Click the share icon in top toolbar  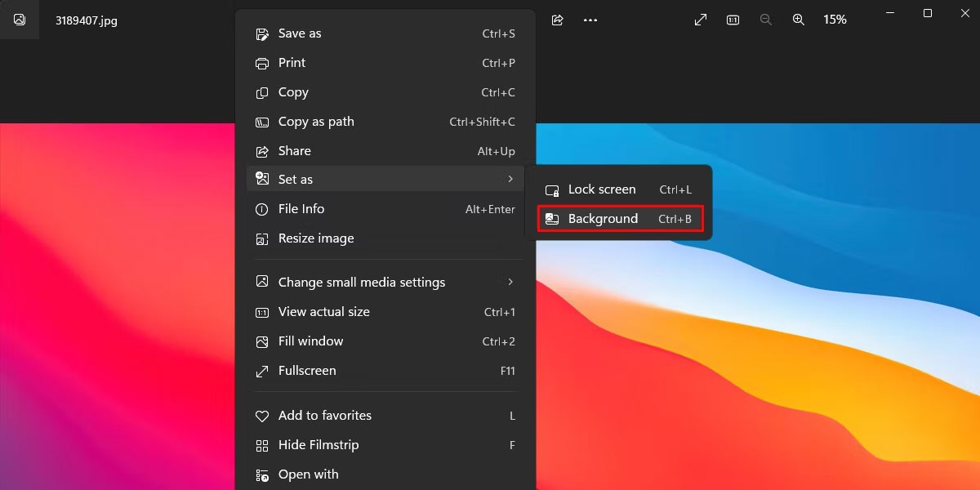pos(558,20)
